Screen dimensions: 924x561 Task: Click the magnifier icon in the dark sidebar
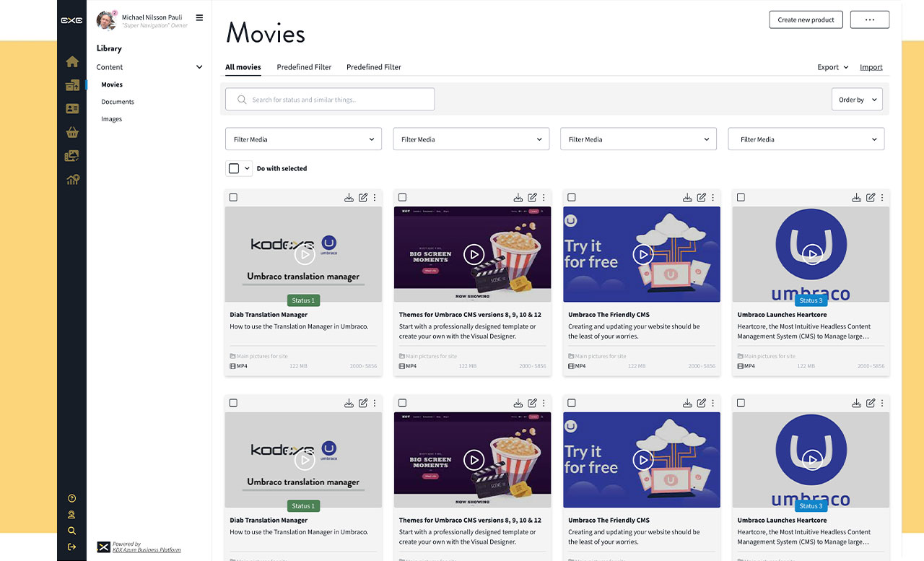point(71,531)
